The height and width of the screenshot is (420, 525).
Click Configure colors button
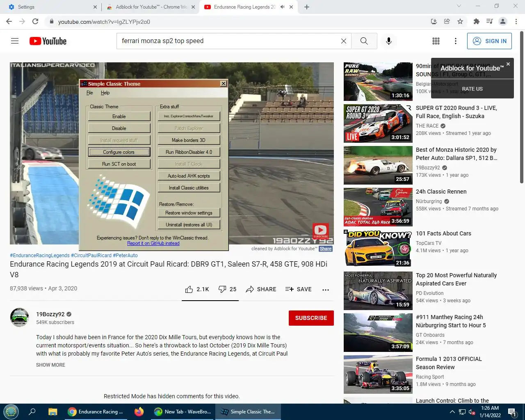click(x=119, y=152)
